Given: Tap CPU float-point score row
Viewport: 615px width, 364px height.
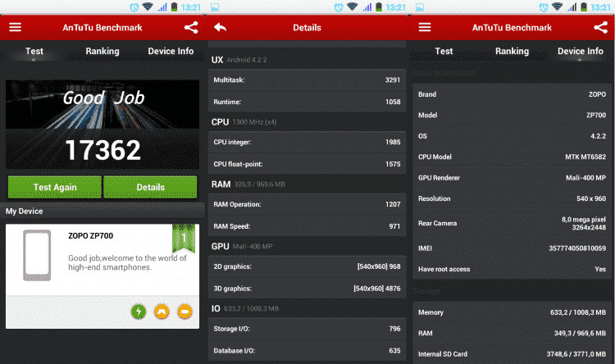Looking at the screenshot, I should coord(307,164).
